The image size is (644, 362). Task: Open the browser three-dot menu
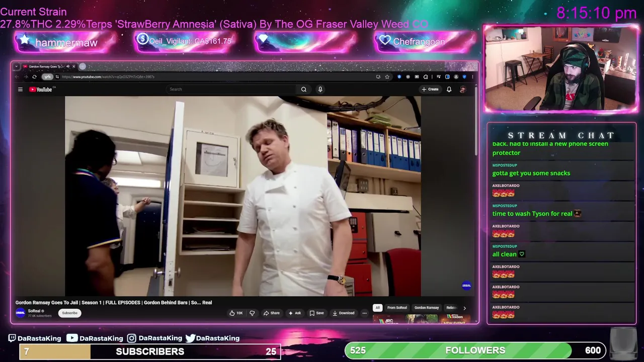(x=472, y=77)
